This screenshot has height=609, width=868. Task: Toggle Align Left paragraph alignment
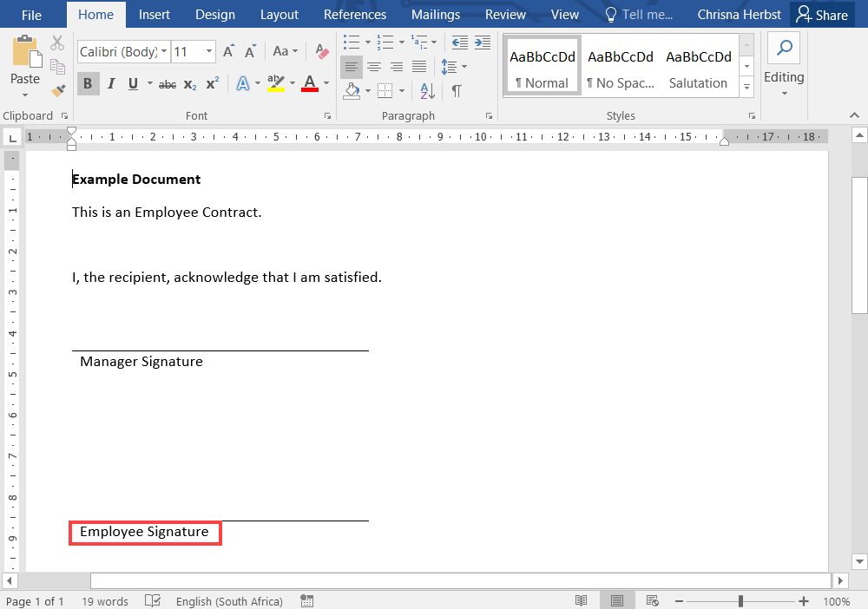coord(351,67)
